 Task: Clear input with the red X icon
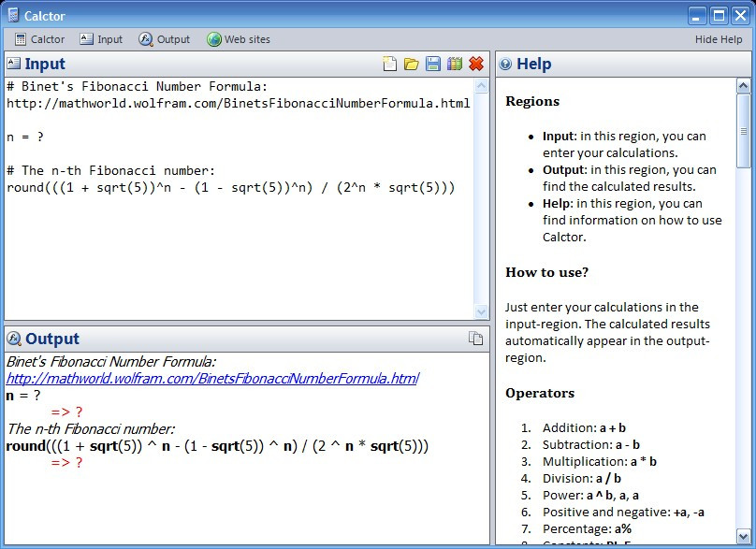pos(476,64)
